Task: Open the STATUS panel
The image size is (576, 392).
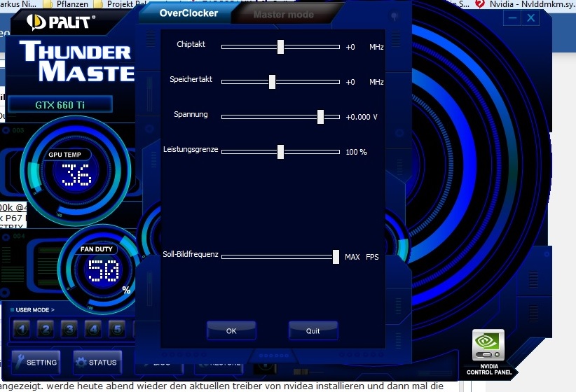Action: 97,363
